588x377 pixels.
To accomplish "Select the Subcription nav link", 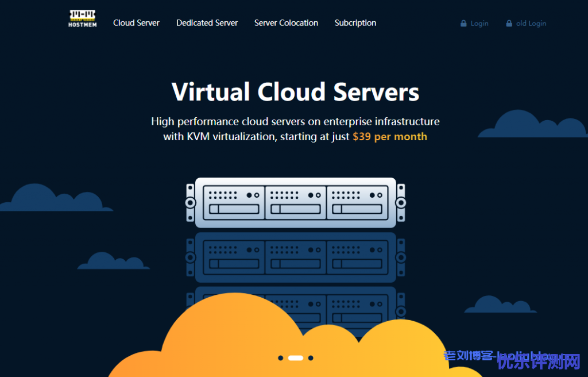I will coord(355,23).
